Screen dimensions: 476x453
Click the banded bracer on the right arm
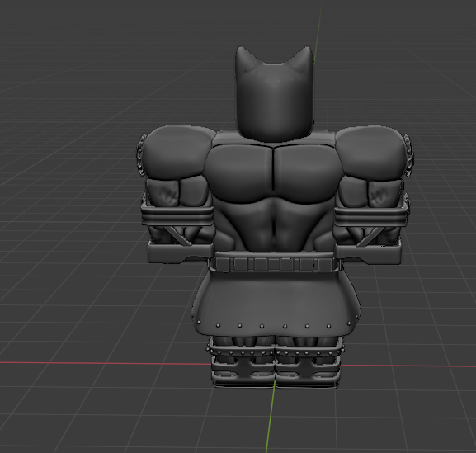pyautogui.click(x=370, y=215)
